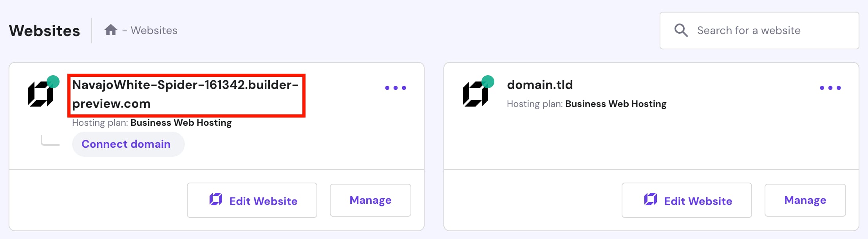Click the green status dot on the NavajoWhite-Spider card
The height and width of the screenshot is (239, 868).
coord(53,81)
